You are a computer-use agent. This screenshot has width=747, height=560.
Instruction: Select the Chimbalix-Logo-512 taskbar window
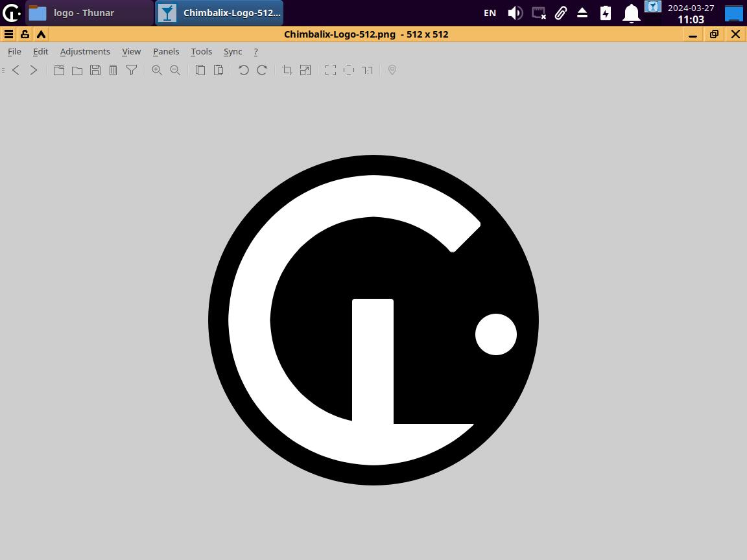click(219, 13)
